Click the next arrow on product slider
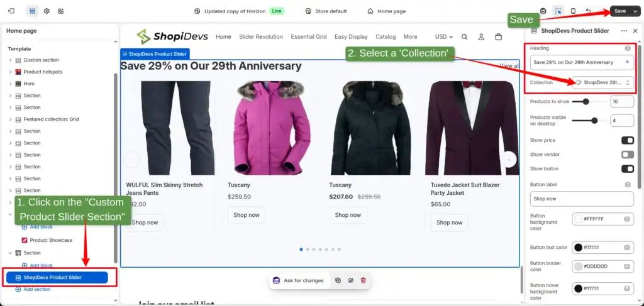Screen dimensions: 644x306 pyautogui.click(x=509, y=159)
